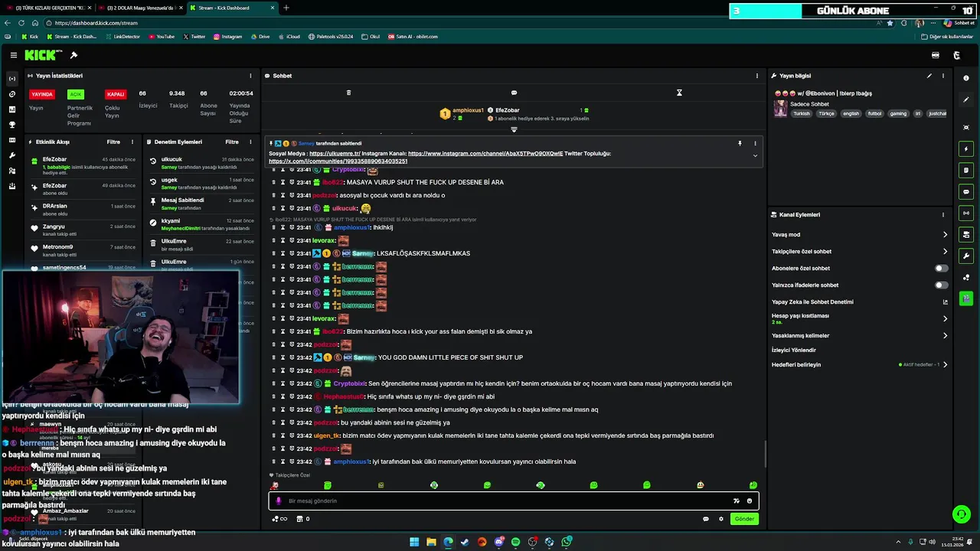Open Filtre in Denetim Eylemleri panel

pyautogui.click(x=232, y=142)
